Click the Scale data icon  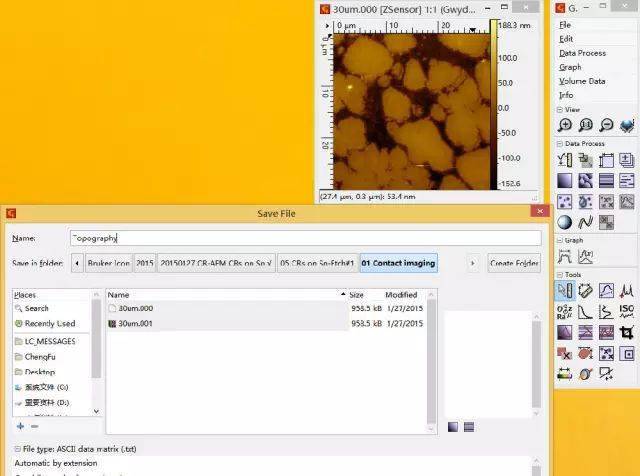586,160
